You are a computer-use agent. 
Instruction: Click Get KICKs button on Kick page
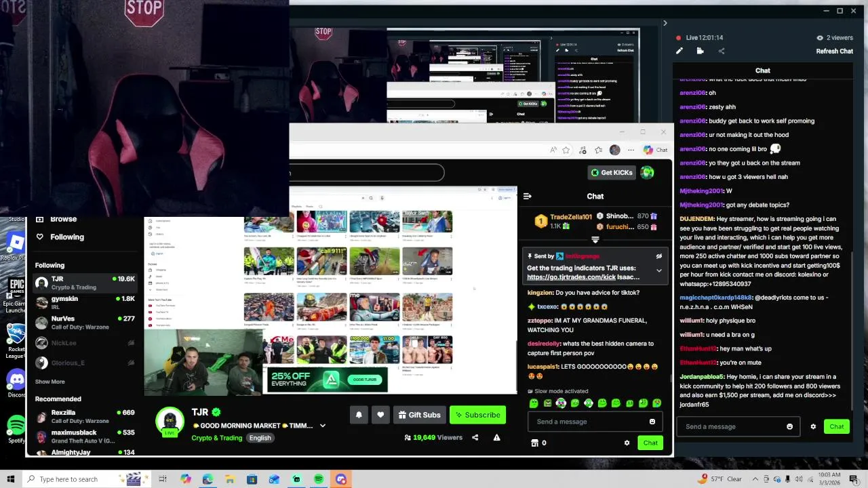coord(612,172)
